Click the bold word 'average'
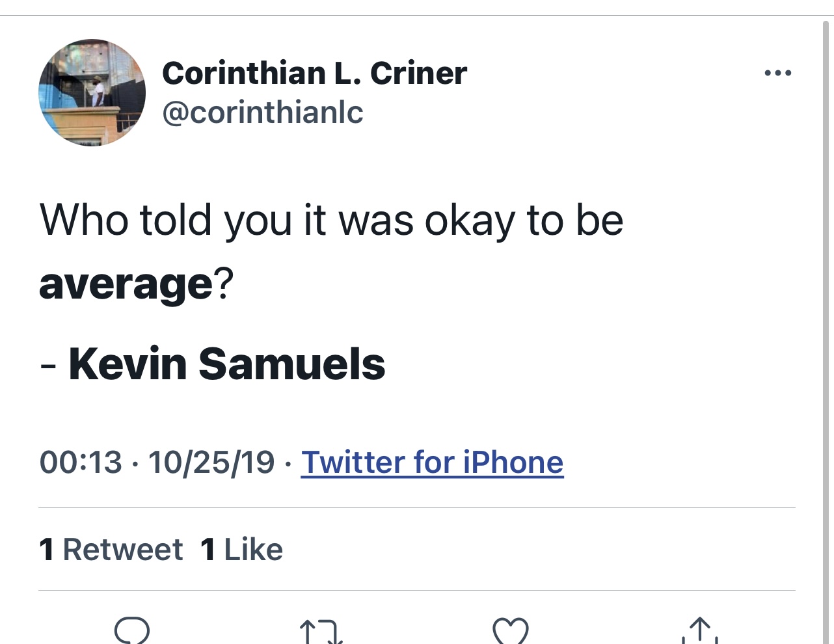 [x=126, y=285]
